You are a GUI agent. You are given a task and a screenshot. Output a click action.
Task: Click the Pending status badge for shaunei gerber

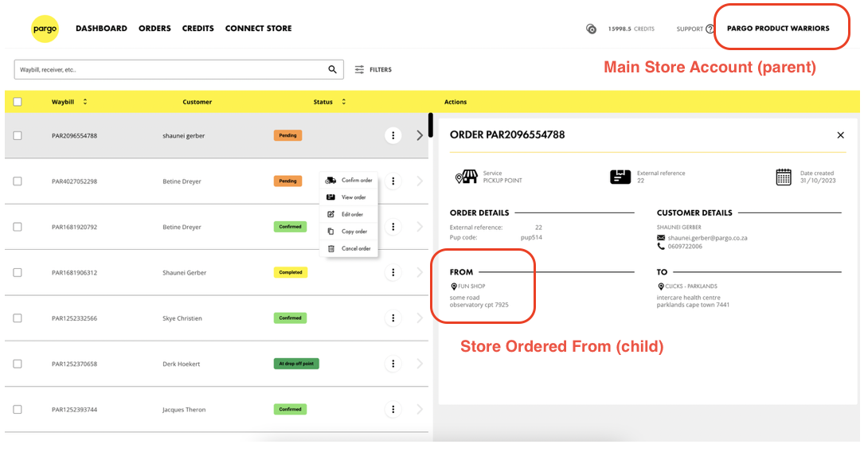(287, 135)
